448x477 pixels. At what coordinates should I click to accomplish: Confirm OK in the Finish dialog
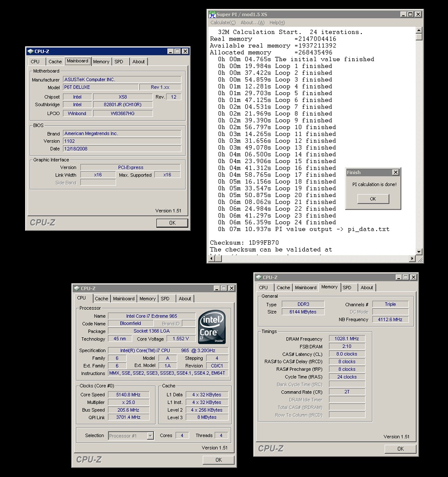point(373,198)
